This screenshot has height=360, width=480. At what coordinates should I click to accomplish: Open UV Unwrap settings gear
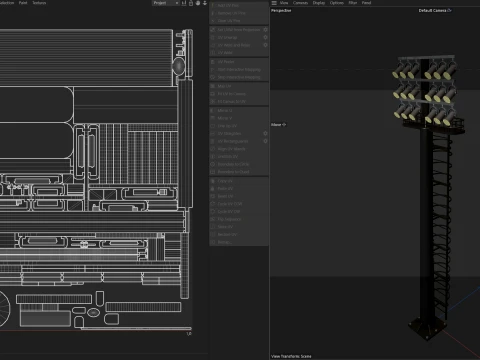(265, 37)
